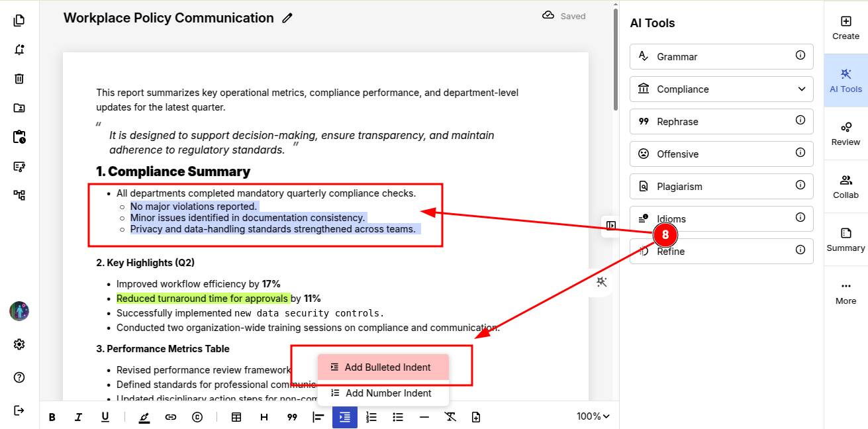Screen dimensions: 868x429
Task: Open the text highlight color tool
Action: pos(144,417)
